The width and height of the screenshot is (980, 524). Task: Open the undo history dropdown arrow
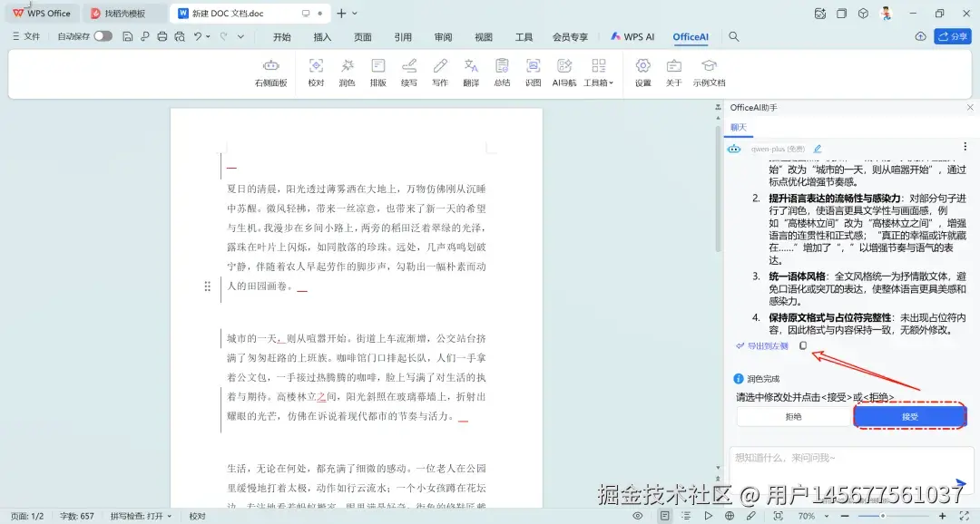pos(209,36)
